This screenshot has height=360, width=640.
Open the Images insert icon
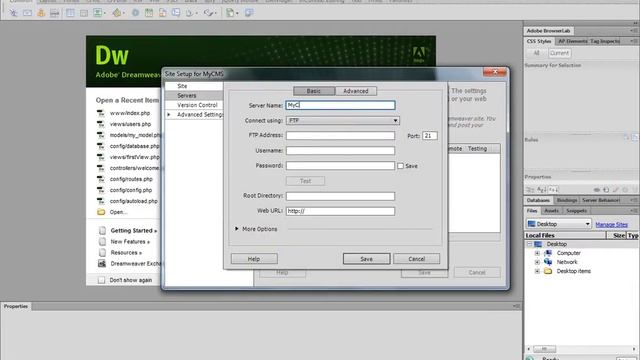click(x=98, y=13)
